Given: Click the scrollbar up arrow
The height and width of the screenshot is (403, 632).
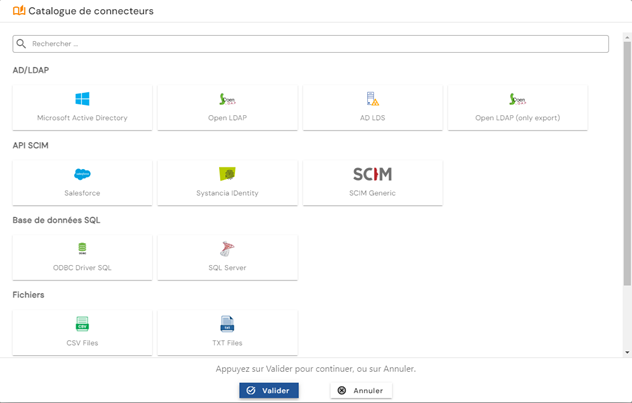Looking at the screenshot, I should [x=627, y=37].
